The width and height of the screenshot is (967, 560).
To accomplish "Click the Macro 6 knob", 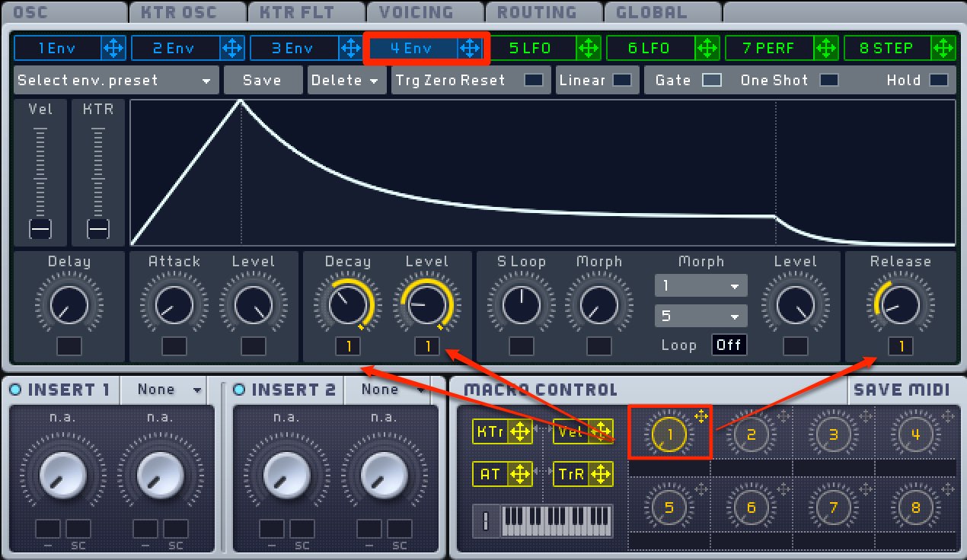I will (751, 507).
